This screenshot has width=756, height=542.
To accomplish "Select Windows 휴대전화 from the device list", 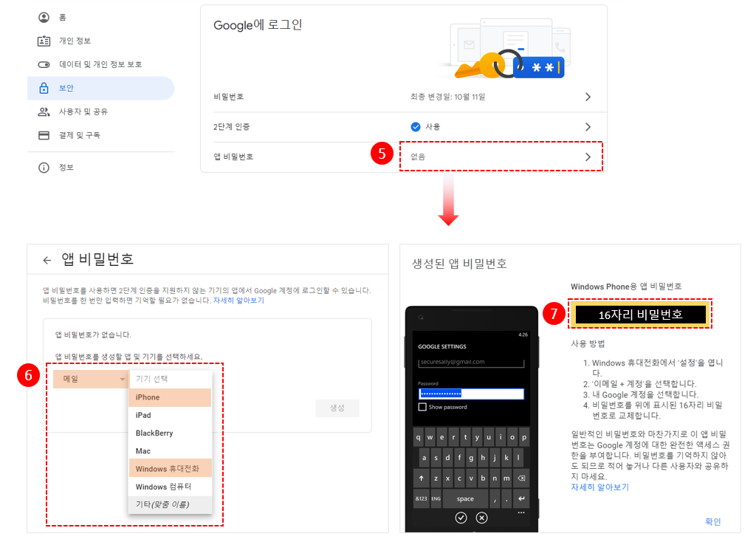I will [171, 469].
